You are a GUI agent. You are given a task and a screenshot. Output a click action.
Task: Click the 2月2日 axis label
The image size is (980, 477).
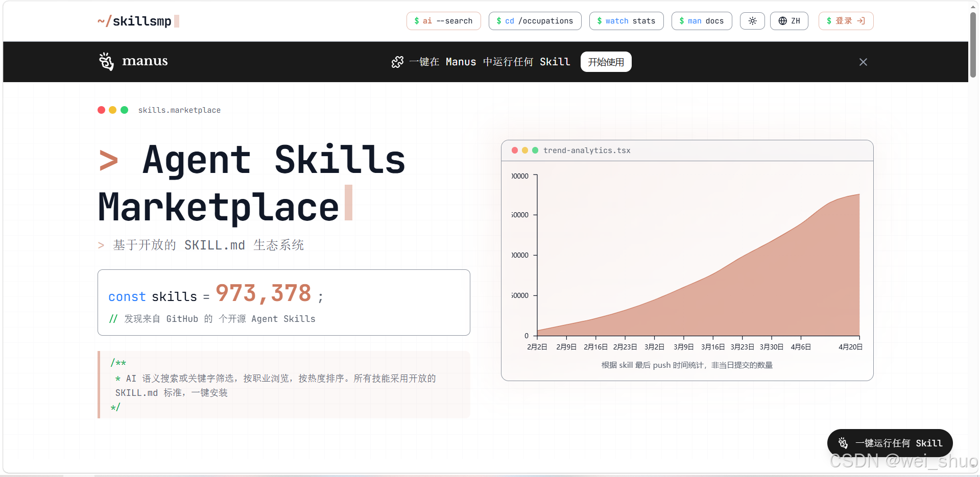[x=537, y=347]
